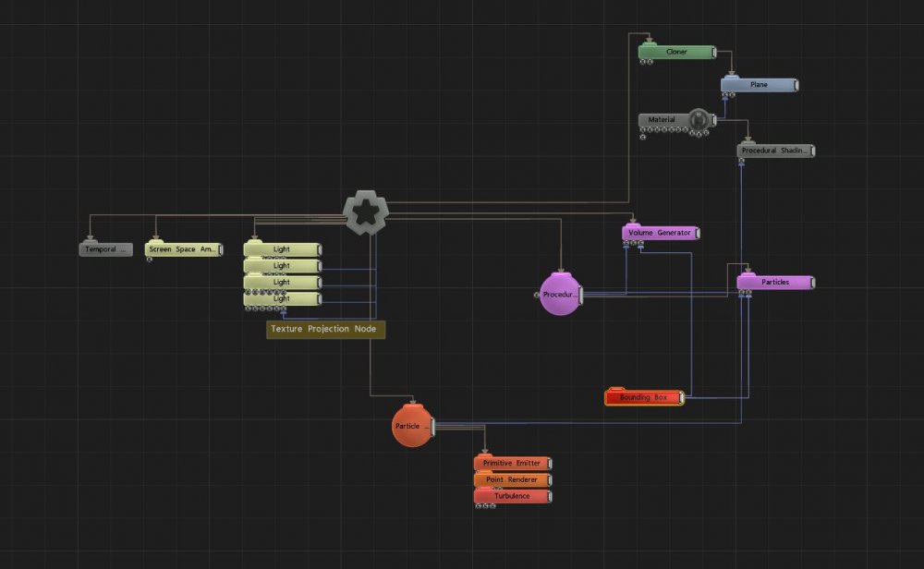Select the orange Particle root circle node
The image size is (924, 569).
click(412, 426)
